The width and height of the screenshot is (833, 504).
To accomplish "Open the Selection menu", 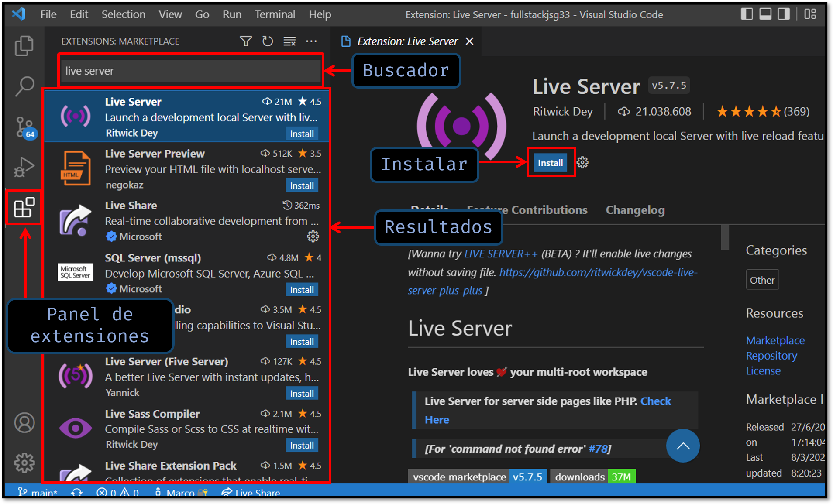I will tap(124, 14).
